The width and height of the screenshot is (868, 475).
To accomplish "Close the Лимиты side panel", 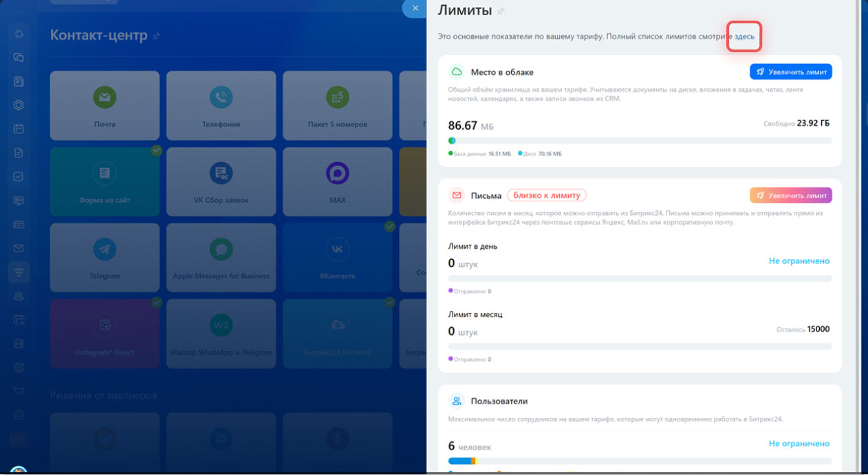I will (x=415, y=8).
